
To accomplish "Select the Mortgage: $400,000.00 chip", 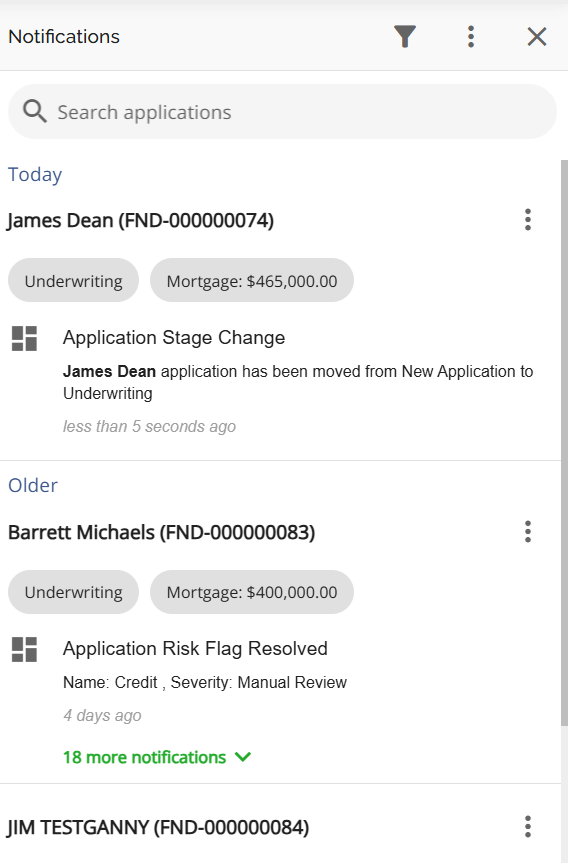I will click(x=252, y=592).
